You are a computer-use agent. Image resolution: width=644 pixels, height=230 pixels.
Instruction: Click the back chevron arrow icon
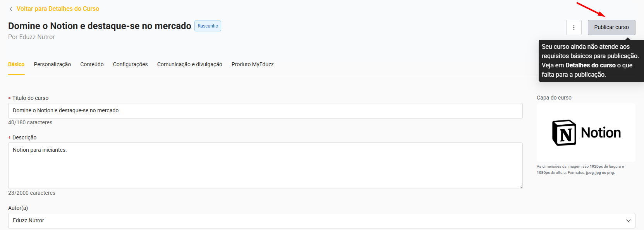pyautogui.click(x=11, y=9)
